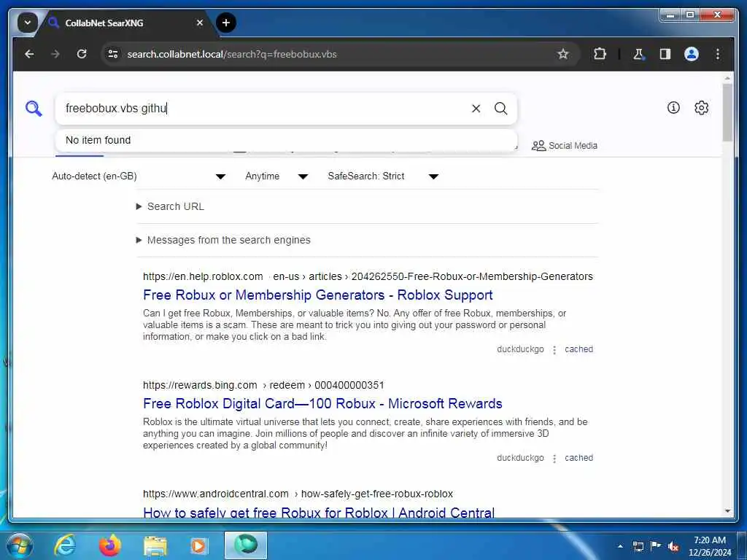Viewport: 747px width, 560px height.
Task: Open Windows Explorer folder on taskbar
Action: (155, 545)
